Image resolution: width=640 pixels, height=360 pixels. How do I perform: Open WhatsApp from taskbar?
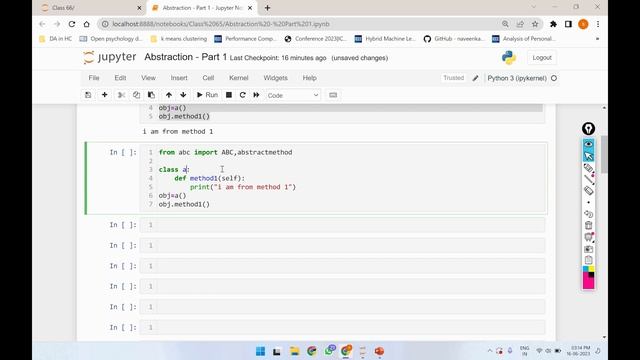click(329, 351)
